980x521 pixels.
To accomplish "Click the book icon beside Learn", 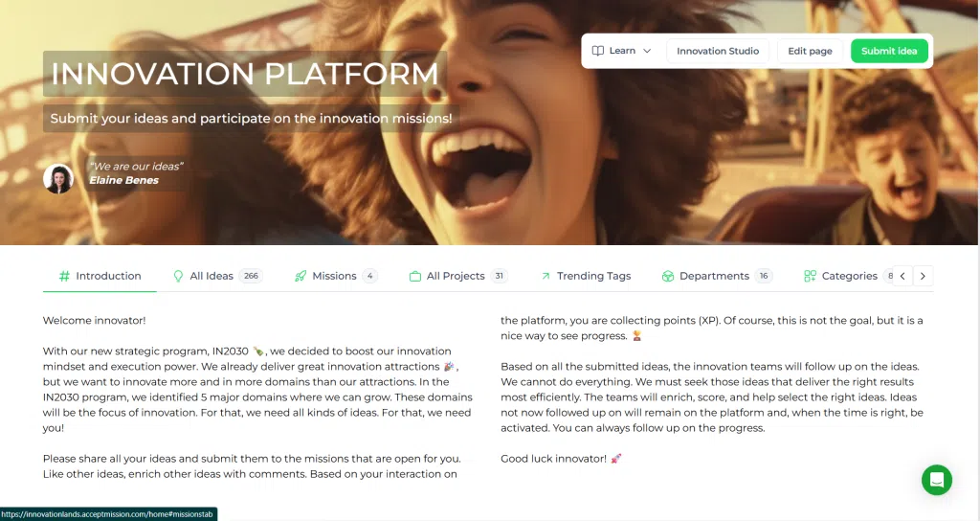I will 598,51.
